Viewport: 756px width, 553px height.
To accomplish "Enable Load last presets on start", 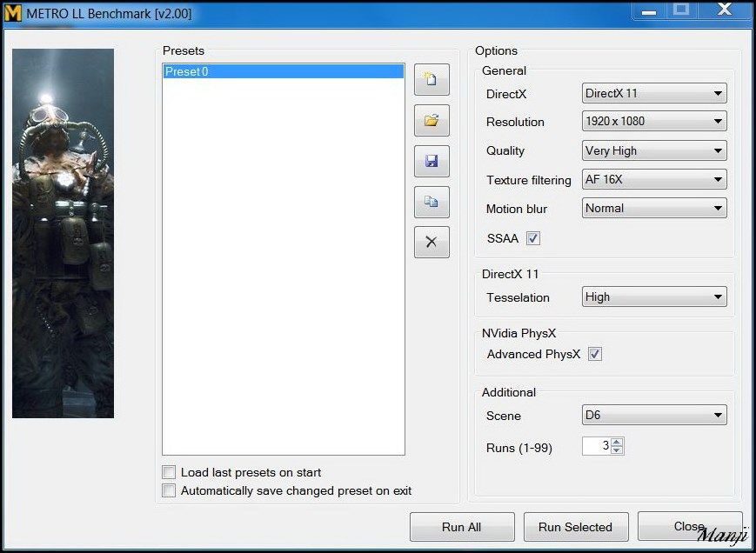I will [x=169, y=472].
